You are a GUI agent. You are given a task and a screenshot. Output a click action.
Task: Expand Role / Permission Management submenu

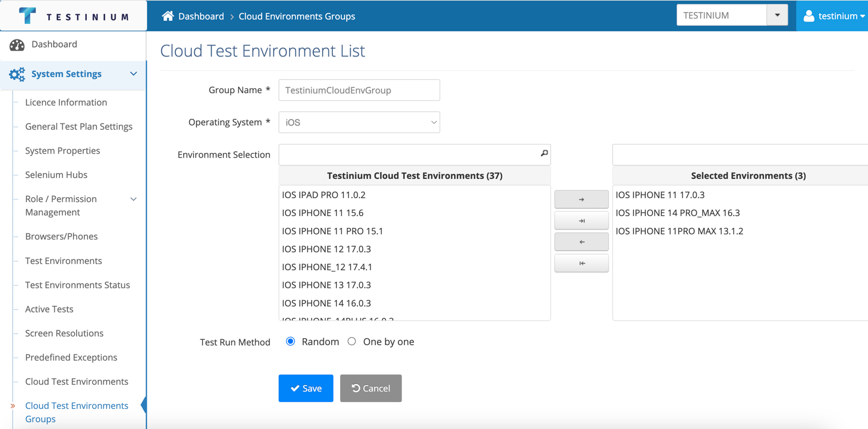tap(134, 199)
